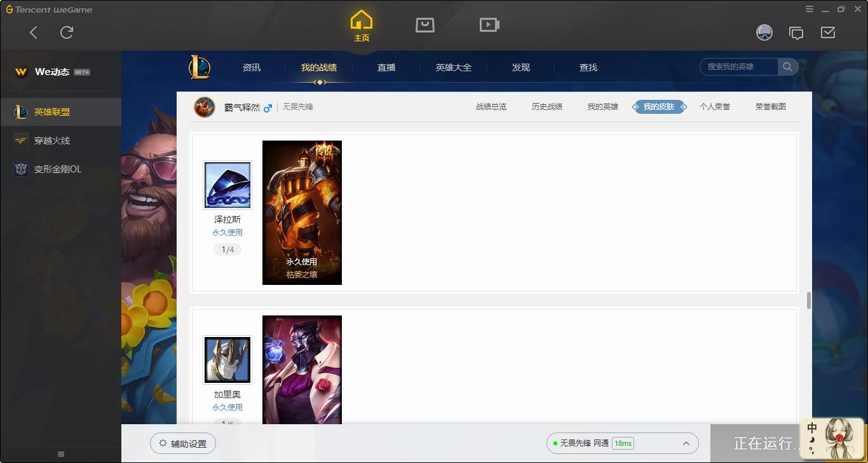Viewport: 868px width, 463px height.
Task: Expand the network line selector chevron
Action: pos(686,443)
